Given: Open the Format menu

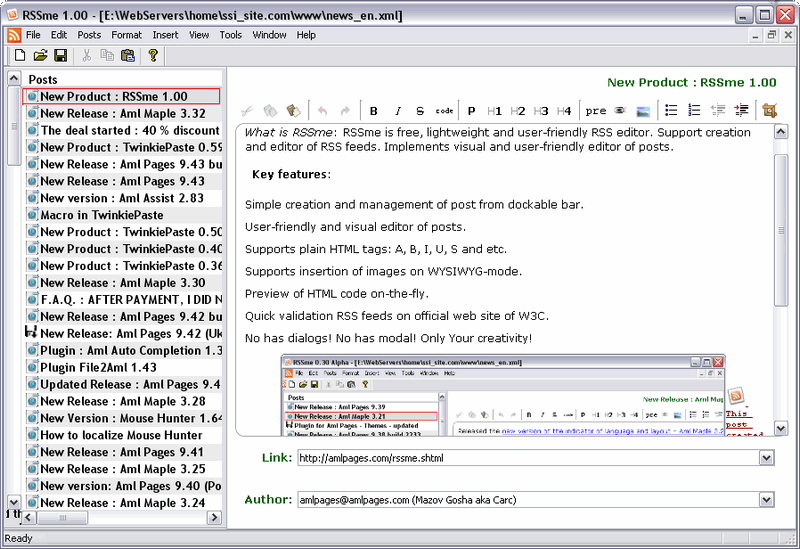Looking at the screenshot, I should coord(127,35).
